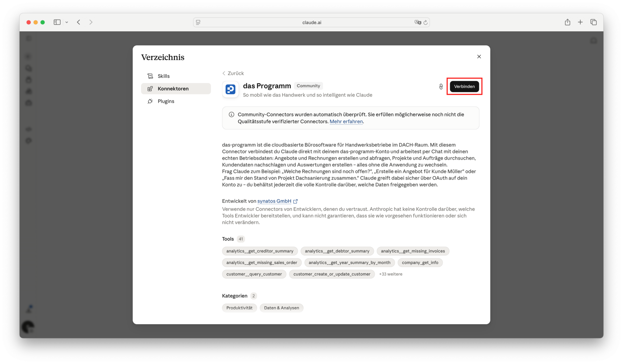Click the Verbinden button
The width and height of the screenshot is (623, 364).
[x=464, y=86]
